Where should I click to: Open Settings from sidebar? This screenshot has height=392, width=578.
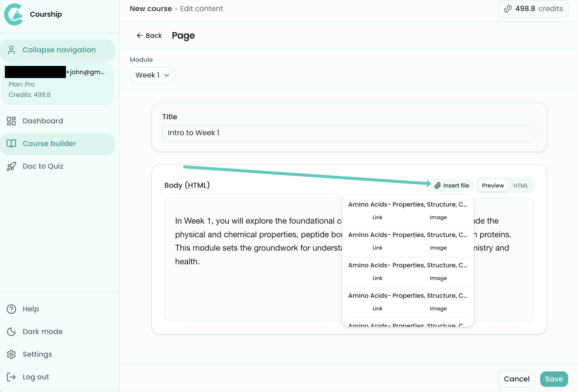(57, 354)
